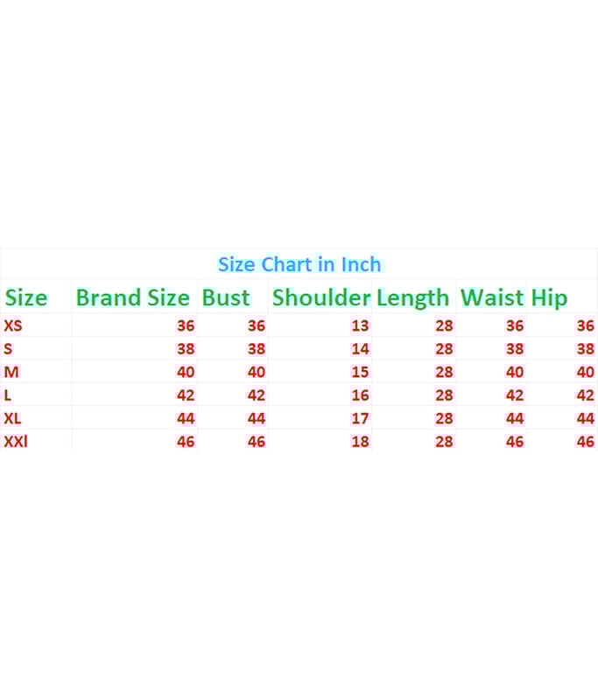Click the Length column header
This screenshot has width=598, height=700.
coord(412,297)
